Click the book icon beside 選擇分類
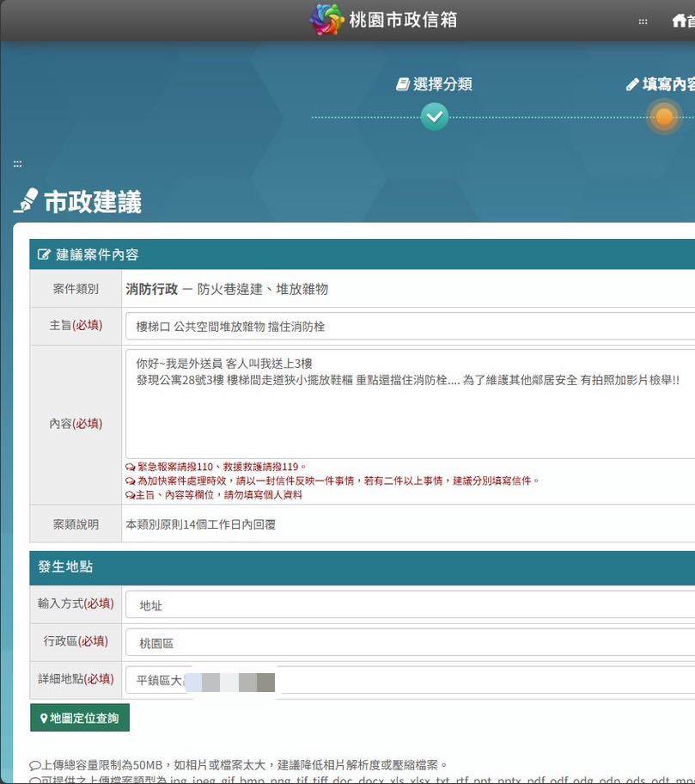Viewport: 695px width, 784px height. (x=402, y=84)
